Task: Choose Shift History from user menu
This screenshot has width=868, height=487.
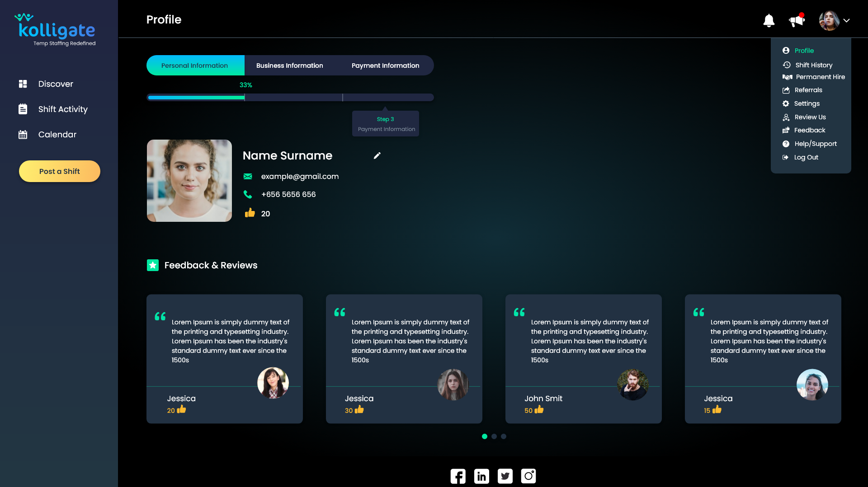Action: pos(813,65)
